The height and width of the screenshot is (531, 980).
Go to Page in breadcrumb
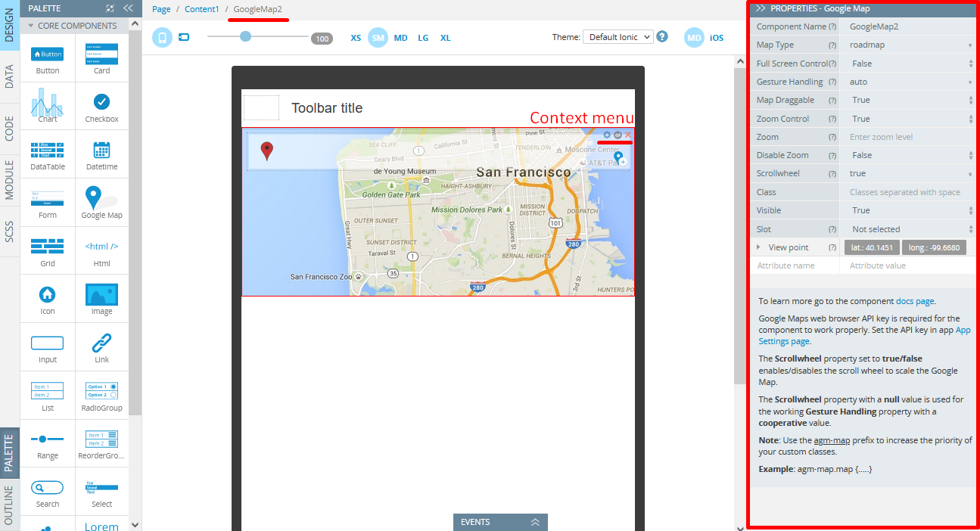(x=161, y=9)
